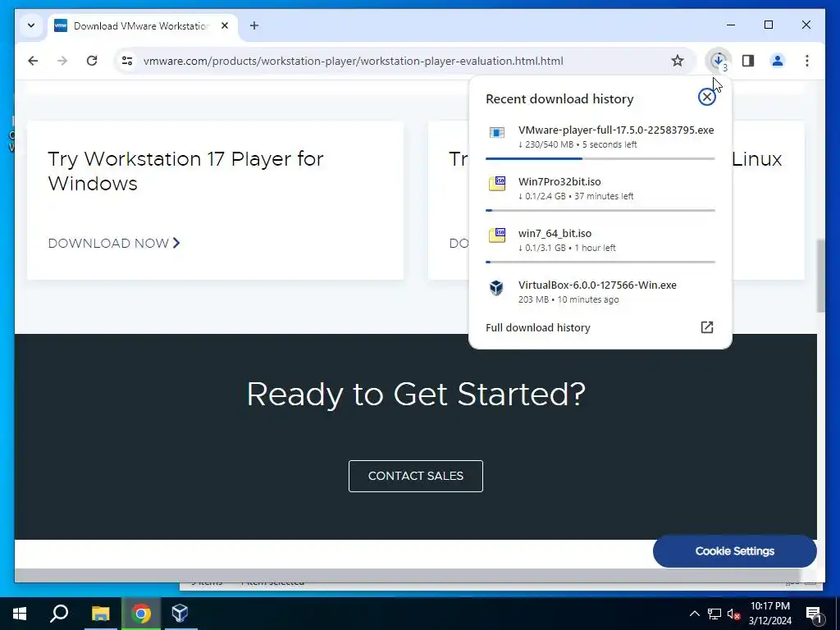Click DOWNLOAD NOW for Windows
840x630 pixels.
click(114, 243)
